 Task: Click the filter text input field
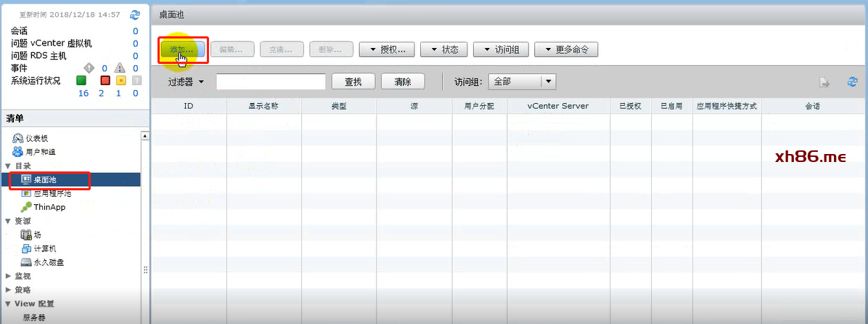[270, 82]
